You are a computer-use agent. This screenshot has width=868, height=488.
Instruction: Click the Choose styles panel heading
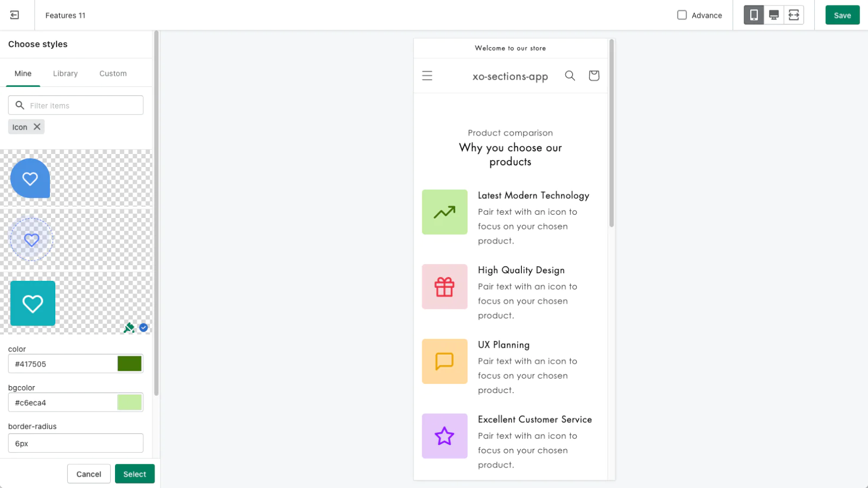click(x=38, y=44)
